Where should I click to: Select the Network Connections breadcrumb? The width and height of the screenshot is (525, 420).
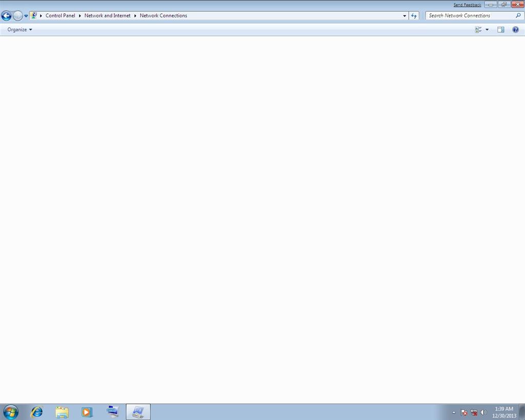164,16
